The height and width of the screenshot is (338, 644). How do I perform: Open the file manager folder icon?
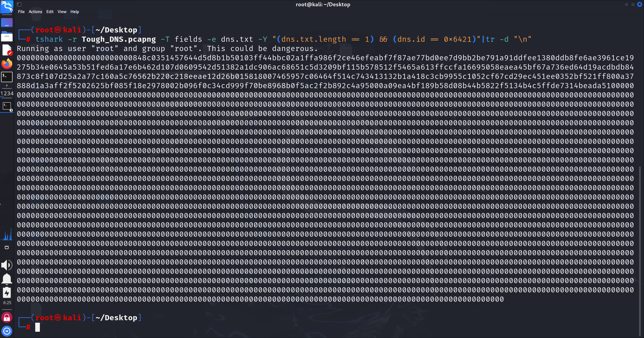point(7,36)
